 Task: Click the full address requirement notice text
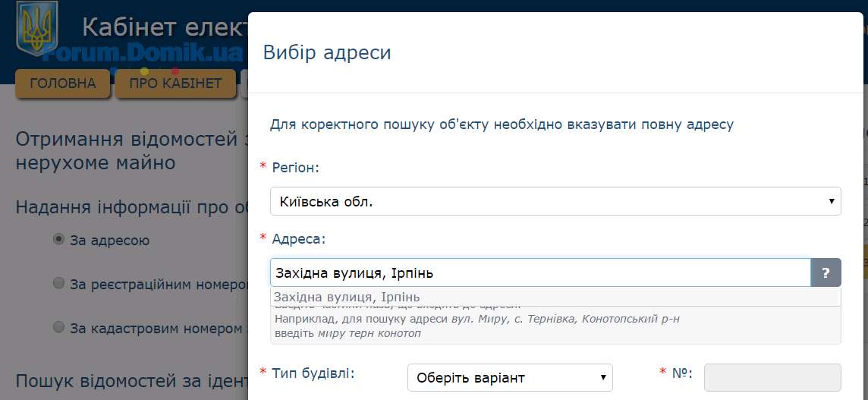502,124
